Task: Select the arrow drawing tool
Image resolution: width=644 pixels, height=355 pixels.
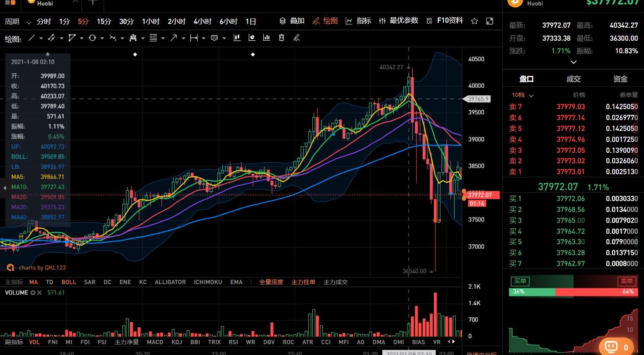Action: point(174,38)
